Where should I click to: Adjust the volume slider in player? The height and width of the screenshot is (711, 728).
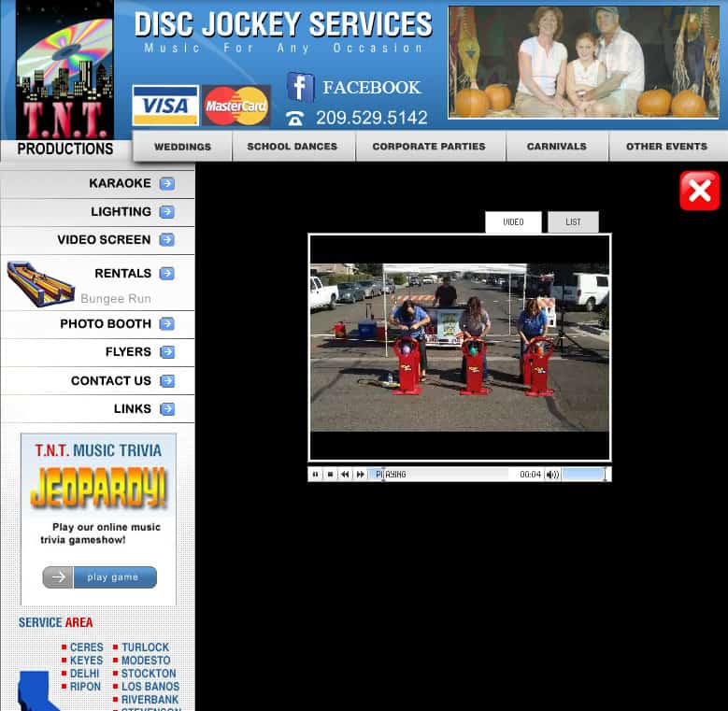pyautogui.click(x=584, y=475)
